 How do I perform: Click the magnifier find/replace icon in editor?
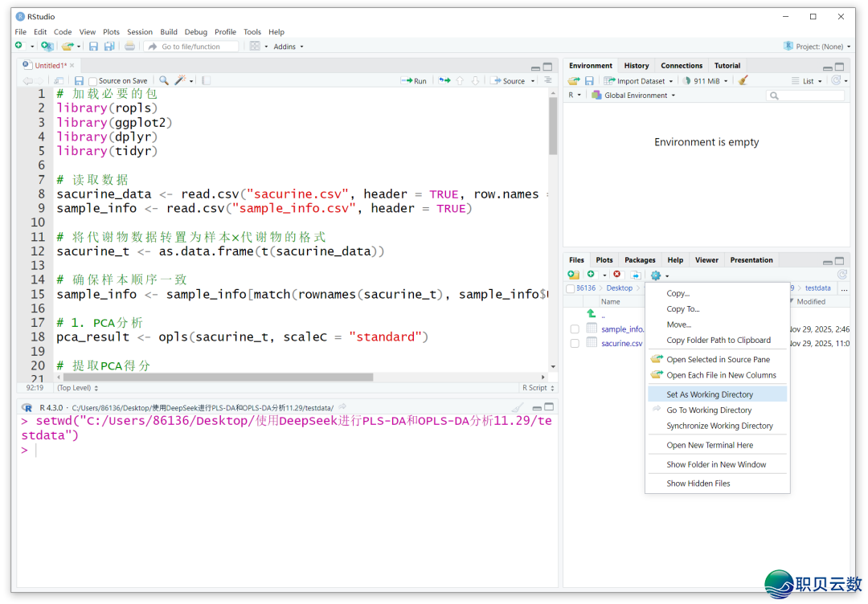[164, 80]
